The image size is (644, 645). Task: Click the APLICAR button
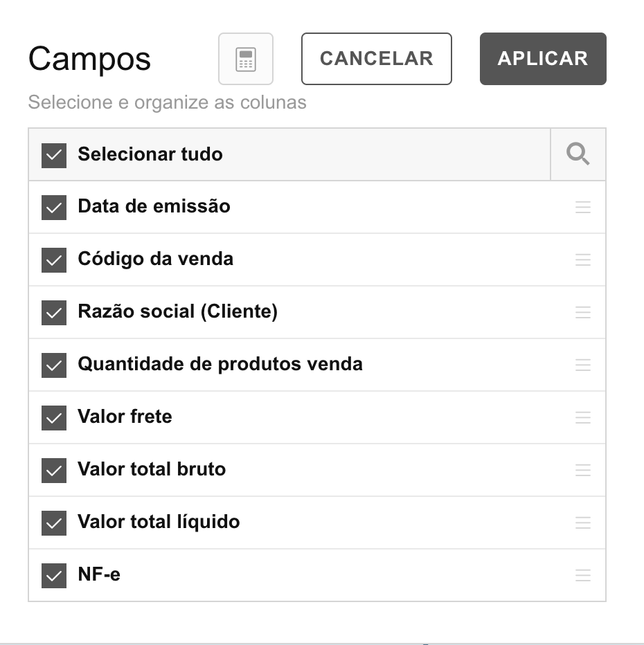pos(543,59)
